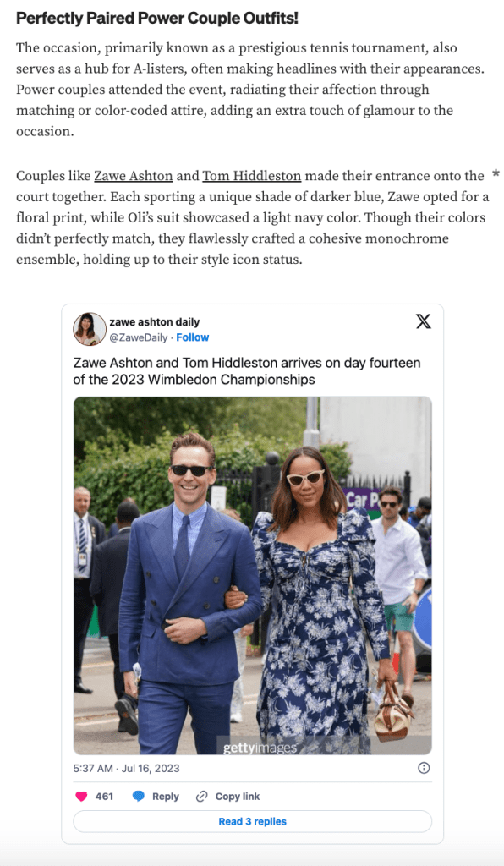Click the blue reply speech bubble icon

[x=139, y=797]
